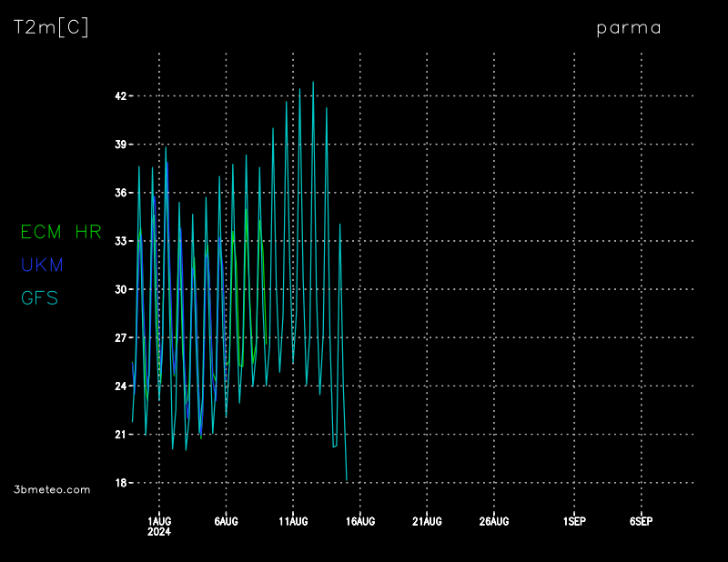Select the 26AUG axis label
Viewport: 728px width, 562px height.
click(x=494, y=521)
